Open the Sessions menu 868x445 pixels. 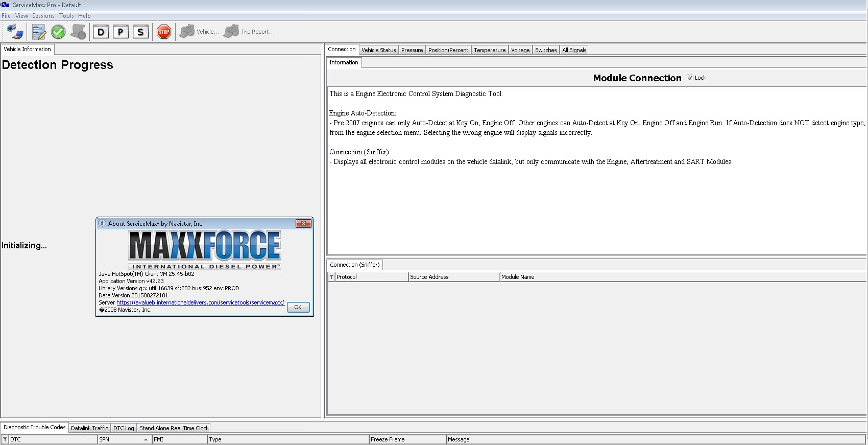coord(43,16)
